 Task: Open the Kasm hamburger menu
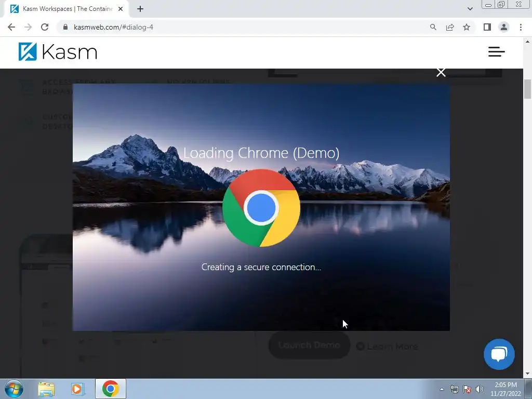click(x=496, y=52)
